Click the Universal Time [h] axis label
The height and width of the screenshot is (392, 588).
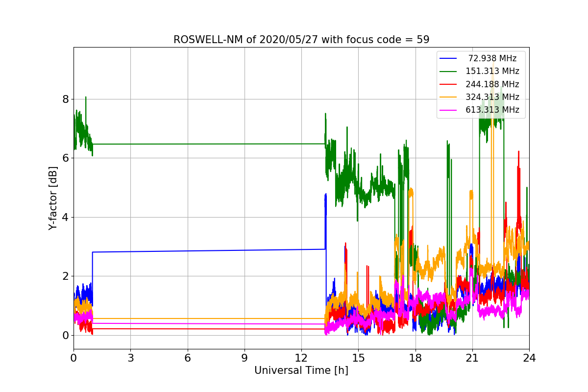[x=301, y=370]
